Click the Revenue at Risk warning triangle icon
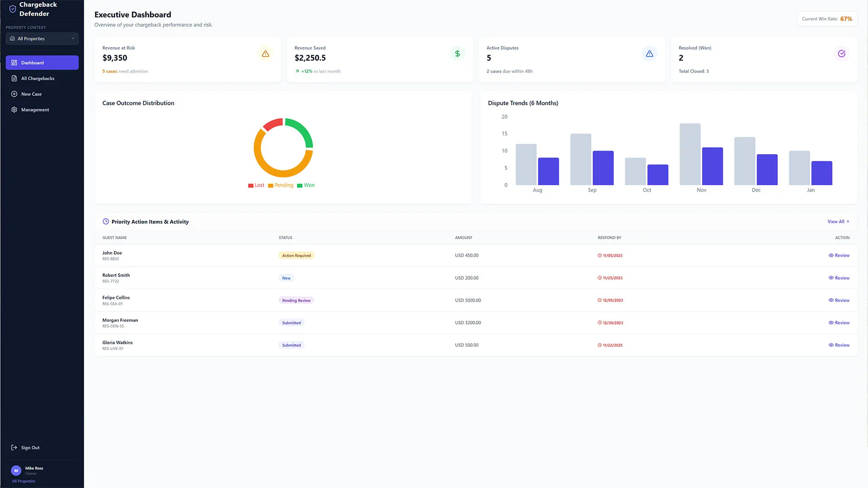Viewport: 868px width, 488px height. [265, 54]
